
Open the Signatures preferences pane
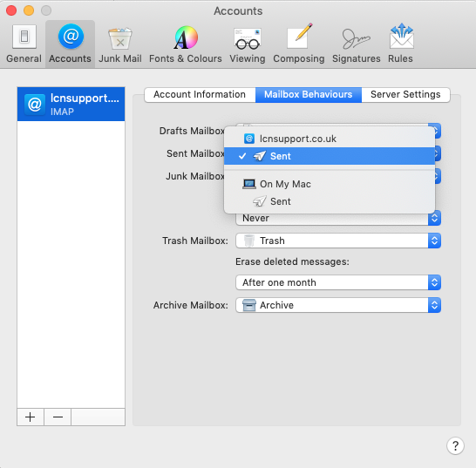click(356, 44)
